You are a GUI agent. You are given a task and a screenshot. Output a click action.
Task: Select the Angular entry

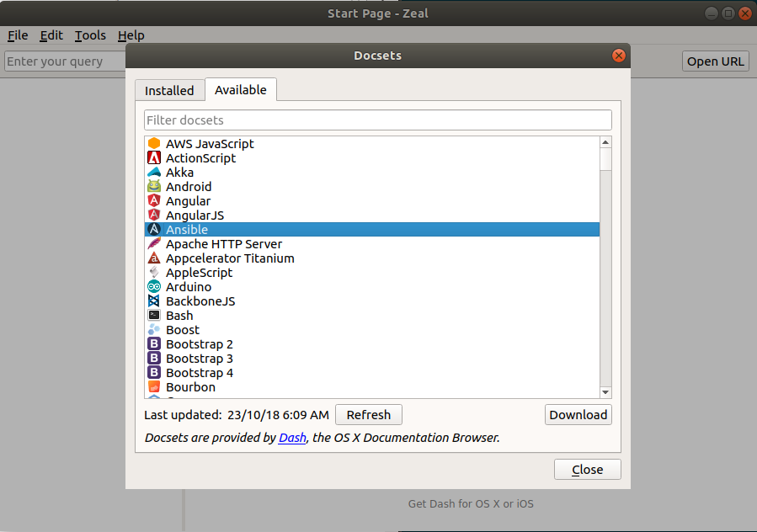(371, 201)
